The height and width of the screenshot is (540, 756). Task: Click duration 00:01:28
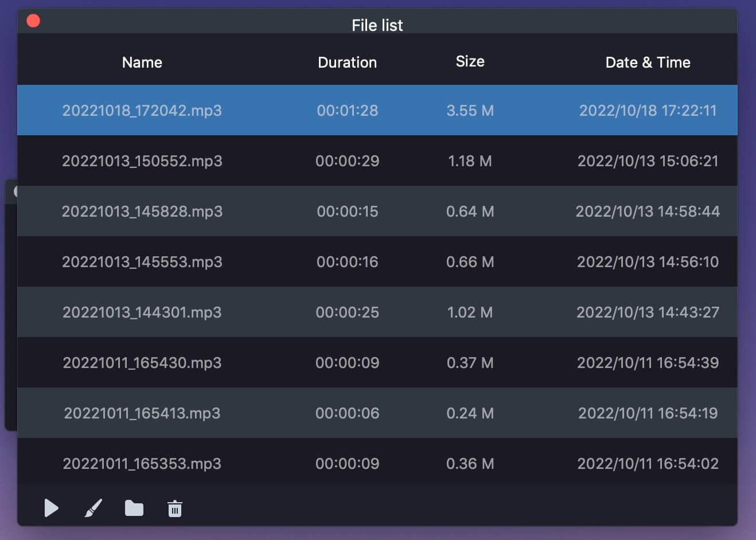pyautogui.click(x=348, y=110)
